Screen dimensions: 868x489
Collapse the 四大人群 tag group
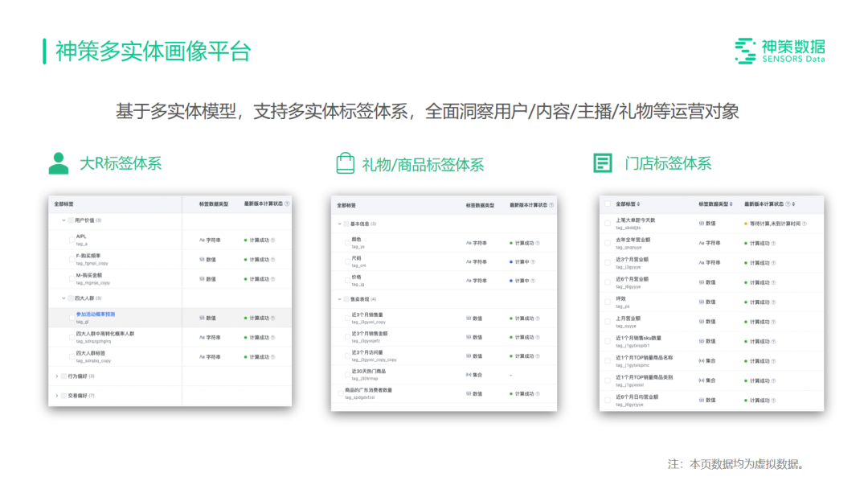61,297
